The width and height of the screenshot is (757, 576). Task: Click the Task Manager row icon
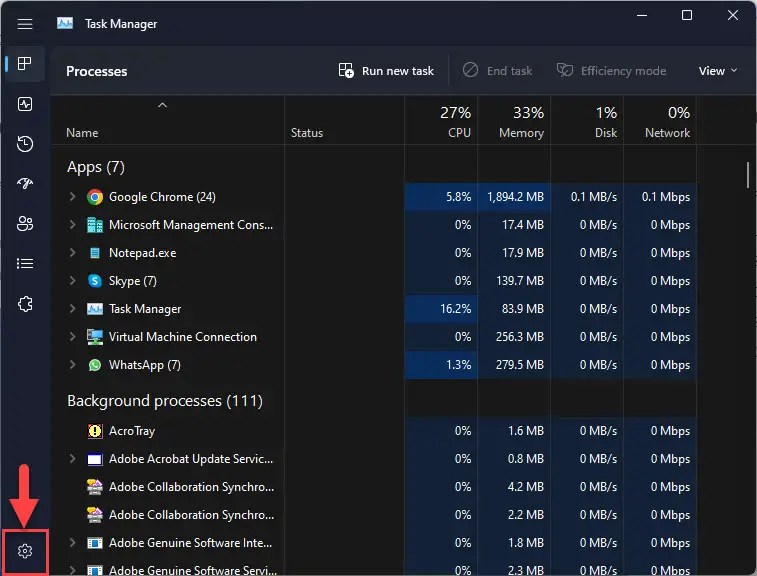[95, 309]
